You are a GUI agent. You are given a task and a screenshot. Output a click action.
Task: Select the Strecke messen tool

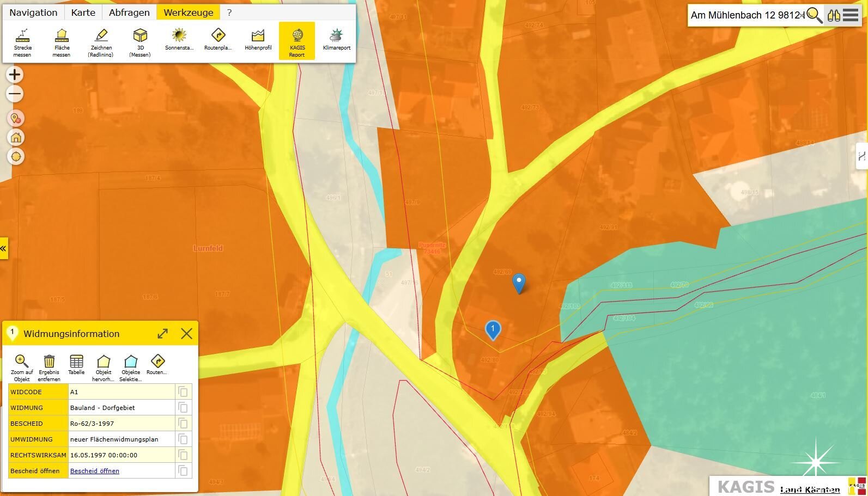click(x=22, y=41)
